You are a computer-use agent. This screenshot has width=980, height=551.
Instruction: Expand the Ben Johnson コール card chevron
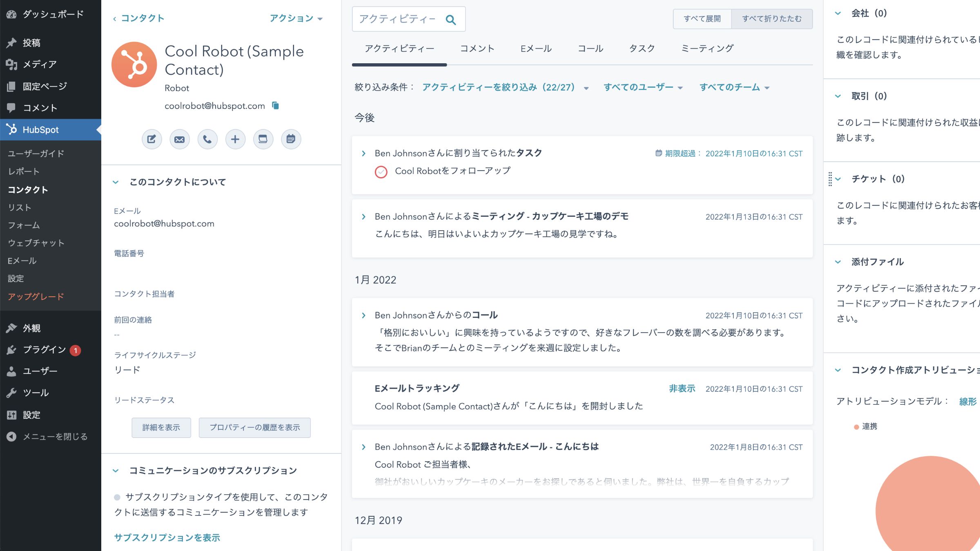point(363,315)
